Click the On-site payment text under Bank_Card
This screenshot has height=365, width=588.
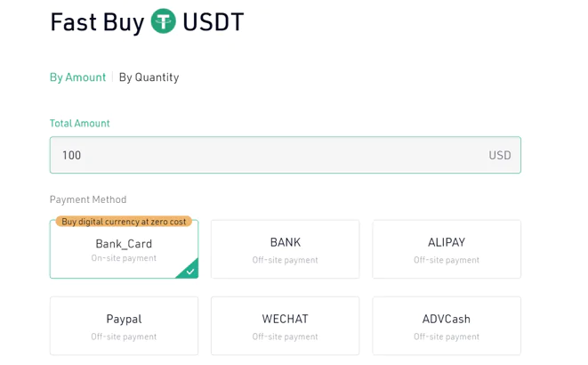point(124,258)
